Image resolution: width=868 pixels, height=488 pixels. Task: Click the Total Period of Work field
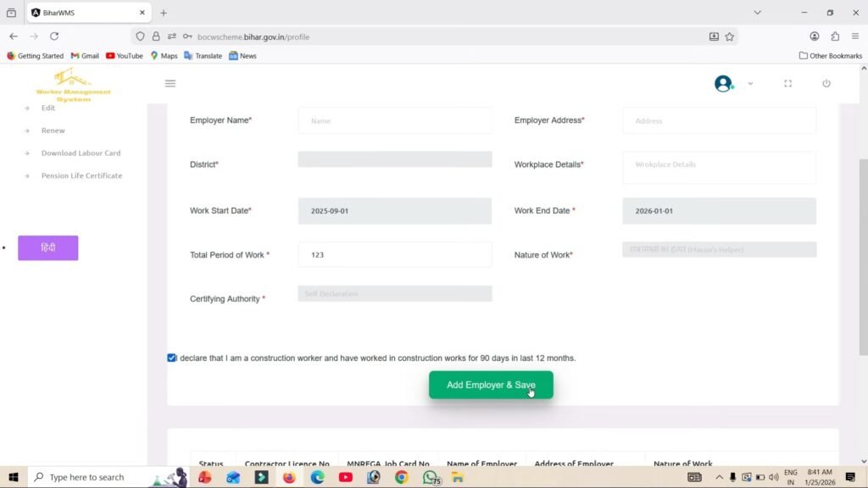pos(394,254)
